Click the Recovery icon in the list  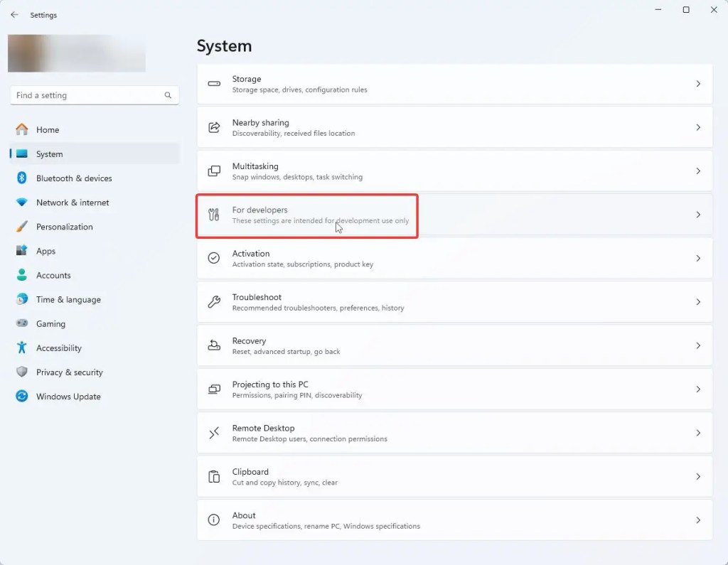tap(213, 345)
